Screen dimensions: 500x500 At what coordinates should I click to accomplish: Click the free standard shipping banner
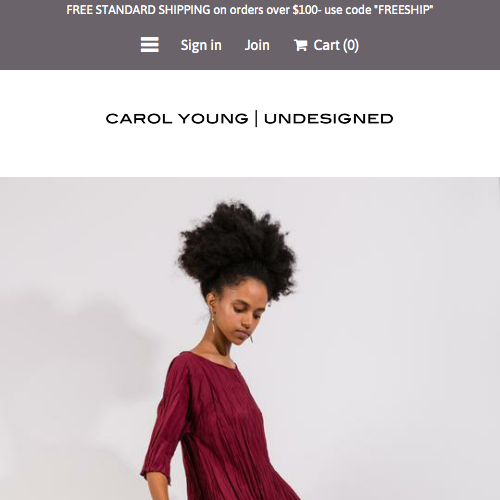tap(250, 10)
